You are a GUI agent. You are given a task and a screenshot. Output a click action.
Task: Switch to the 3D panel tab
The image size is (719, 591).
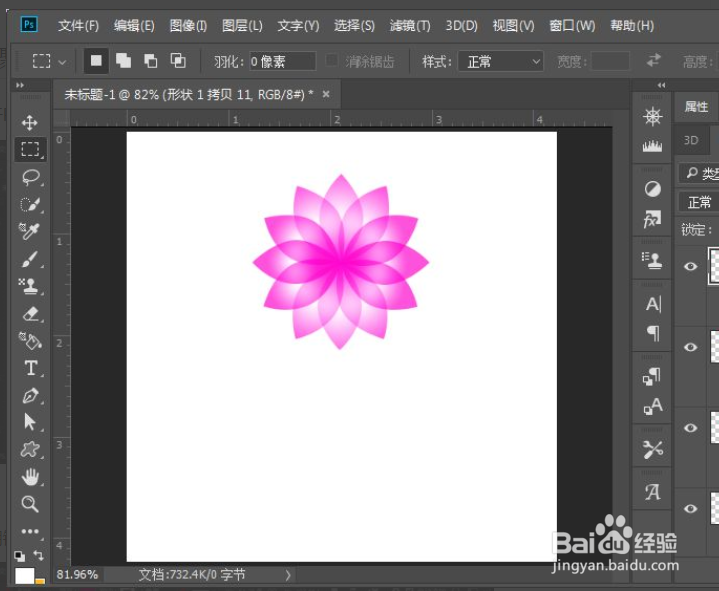(691, 140)
